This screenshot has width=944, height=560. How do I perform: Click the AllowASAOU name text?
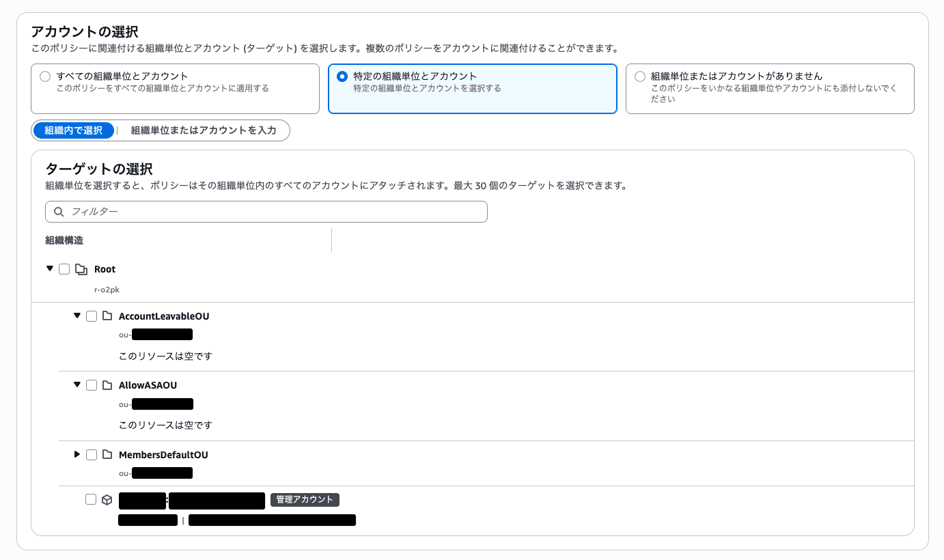click(x=148, y=385)
